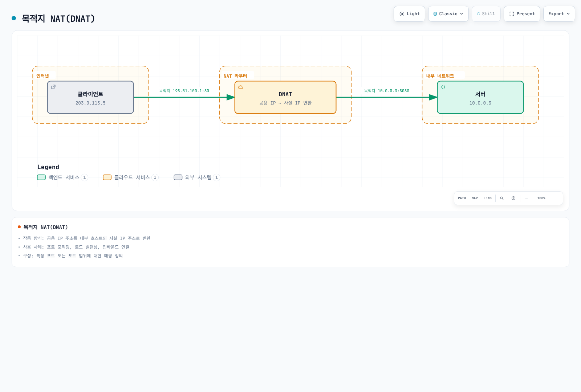The height and width of the screenshot is (392, 581).
Task: Click the sun icon on Light button
Action: 402,14
